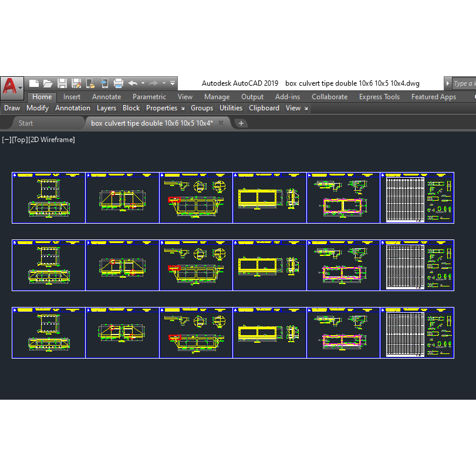
Task: Add a new drawing tab
Action: (x=241, y=123)
